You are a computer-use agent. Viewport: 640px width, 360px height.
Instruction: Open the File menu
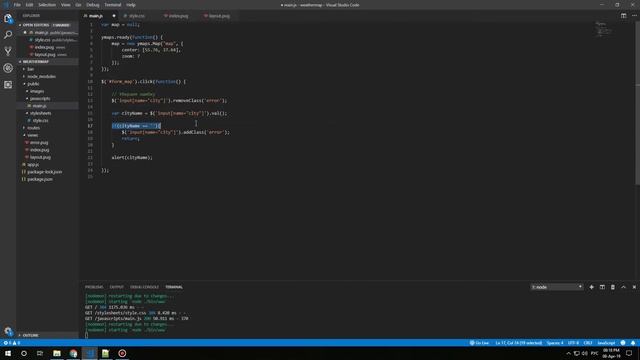coord(17,5)
